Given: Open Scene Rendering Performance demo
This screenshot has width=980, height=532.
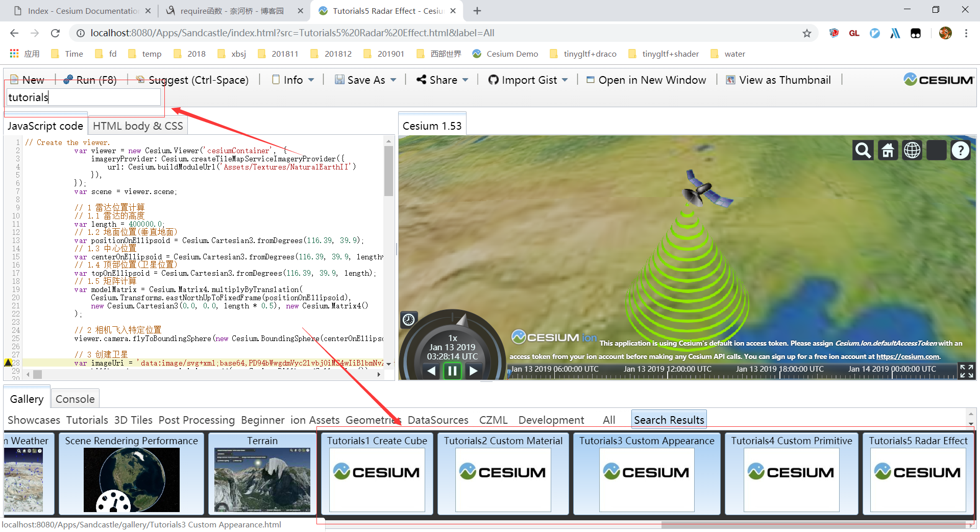Looking at the screenshot, I should [131, 473].
